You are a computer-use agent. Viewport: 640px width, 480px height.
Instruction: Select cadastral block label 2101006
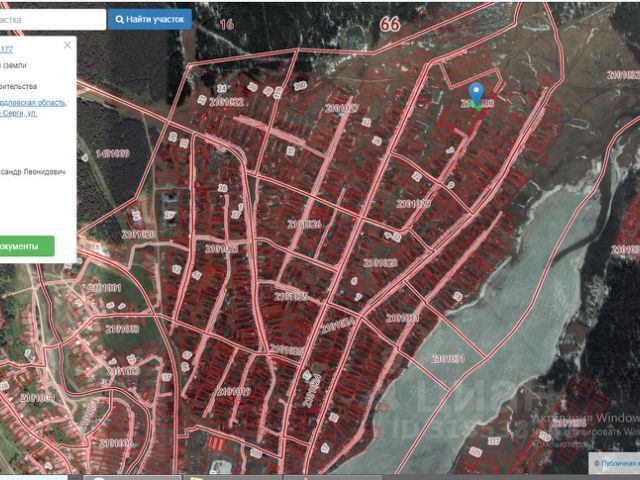[x=116, y=443]
